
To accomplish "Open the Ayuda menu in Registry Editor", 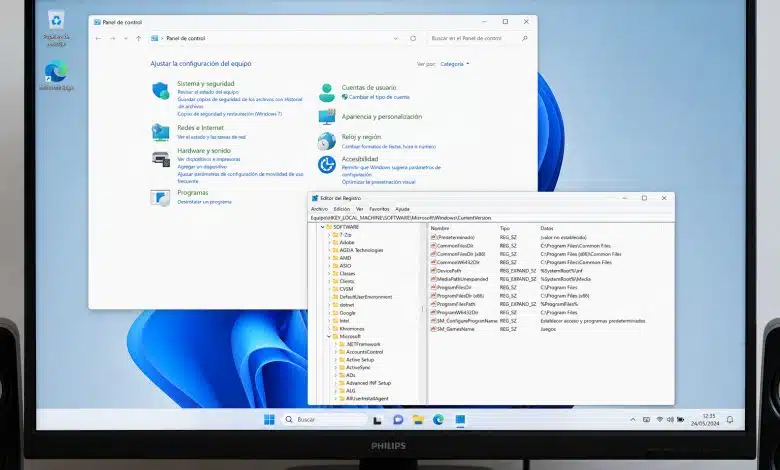I will pyautogui.click(x=402, y=209).
